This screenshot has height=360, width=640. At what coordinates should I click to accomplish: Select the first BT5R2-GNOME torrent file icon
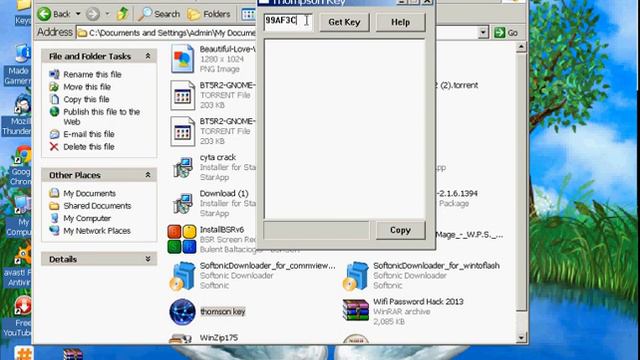point(182,95)
